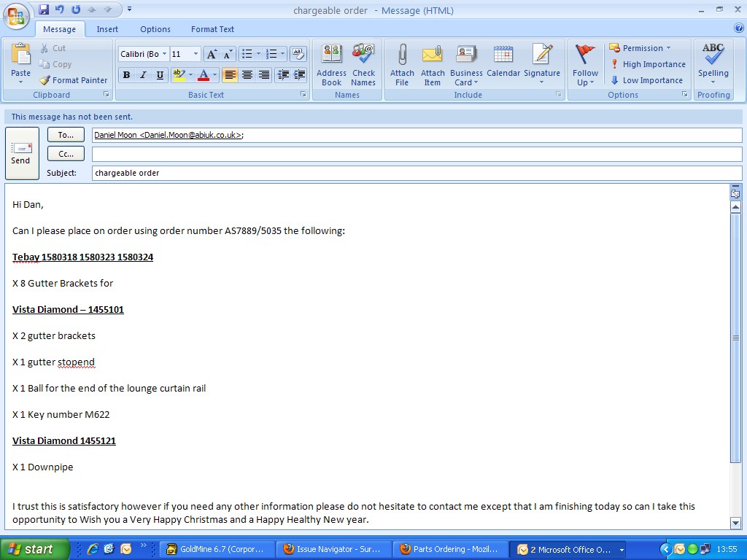Viewport: 747px width, 560px height.
Task: Apply red font color
Action: (x=204, y=75)
